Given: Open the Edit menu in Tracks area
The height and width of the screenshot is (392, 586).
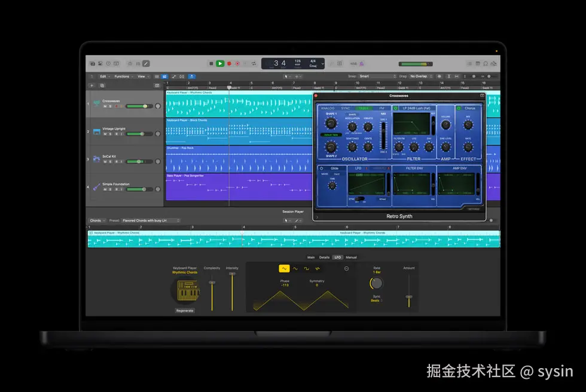Looking at the screenshot, I should 105,76.
